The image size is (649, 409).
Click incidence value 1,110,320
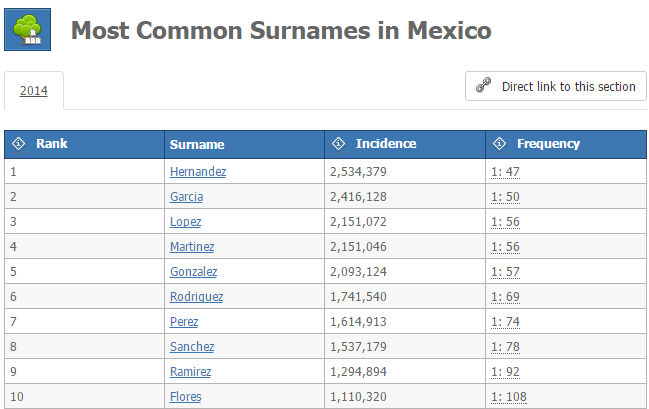(358, 397)
